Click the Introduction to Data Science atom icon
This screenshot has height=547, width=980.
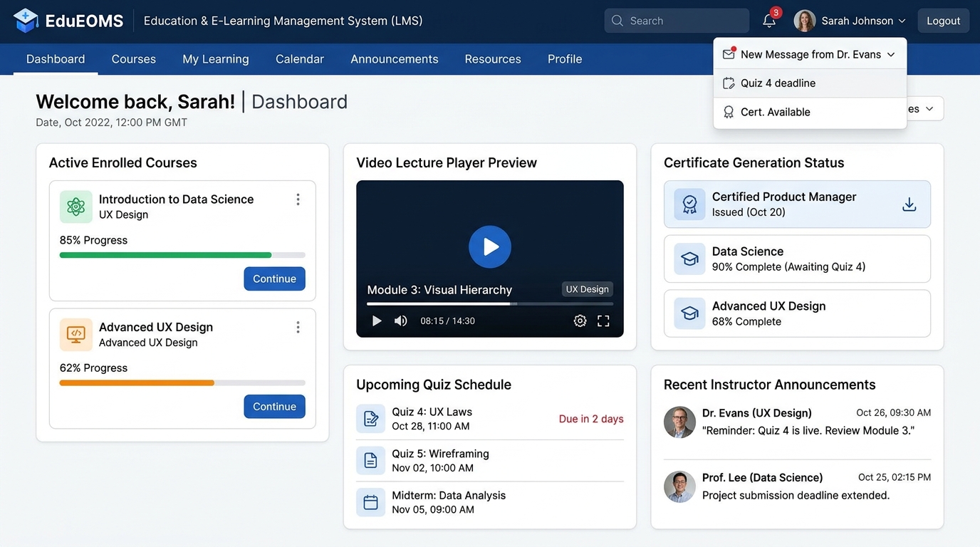click(76, 207)
